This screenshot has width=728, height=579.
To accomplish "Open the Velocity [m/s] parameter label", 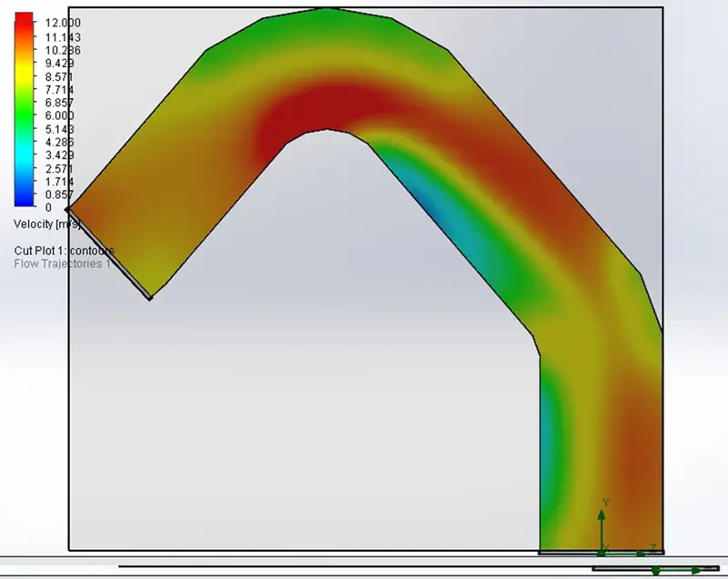I will point(47,225).
